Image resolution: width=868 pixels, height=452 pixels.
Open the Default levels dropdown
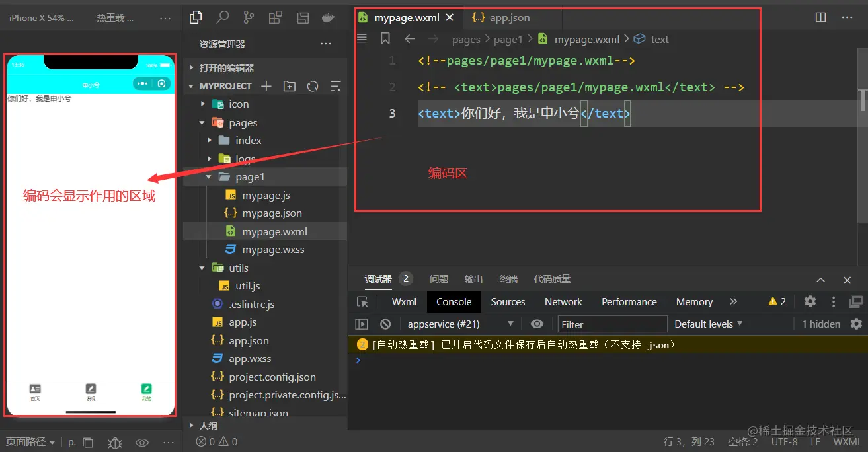(708, 324)
